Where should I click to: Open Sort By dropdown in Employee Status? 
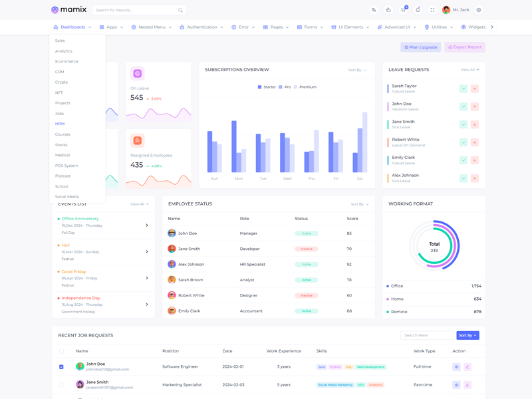tap(360, 204)
